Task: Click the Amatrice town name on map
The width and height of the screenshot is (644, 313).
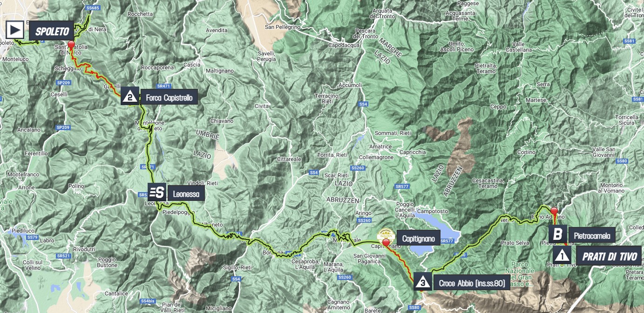Action: click(x=382, y=147)
